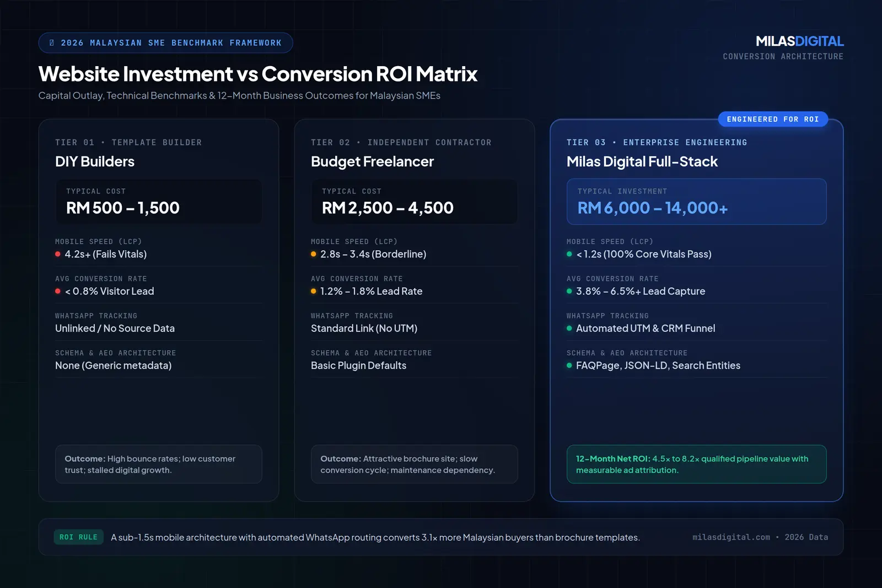Click the green dot beside "Automated UTM & CRM Funnel"

point(569,328)
